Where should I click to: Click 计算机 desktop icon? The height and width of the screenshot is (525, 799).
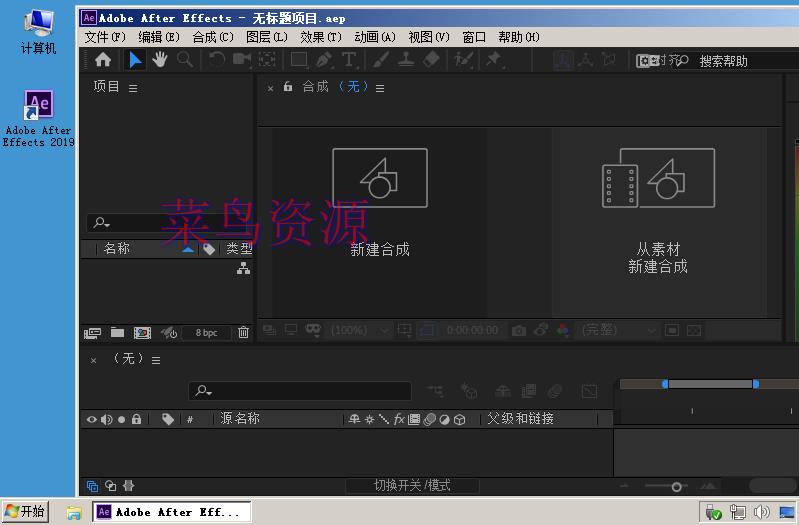coord(38,32)
